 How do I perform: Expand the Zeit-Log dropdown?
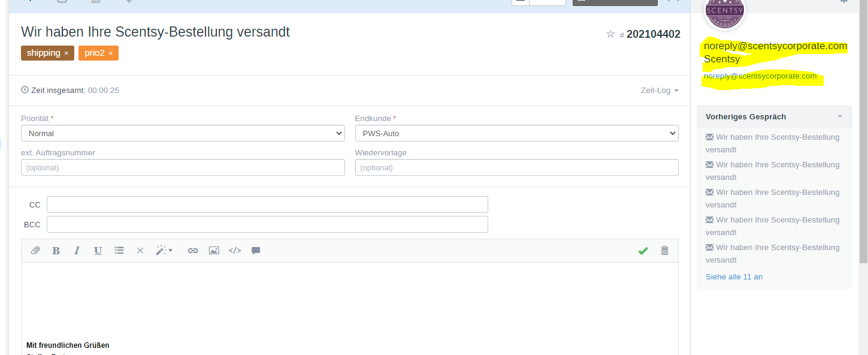coord(660,90)
